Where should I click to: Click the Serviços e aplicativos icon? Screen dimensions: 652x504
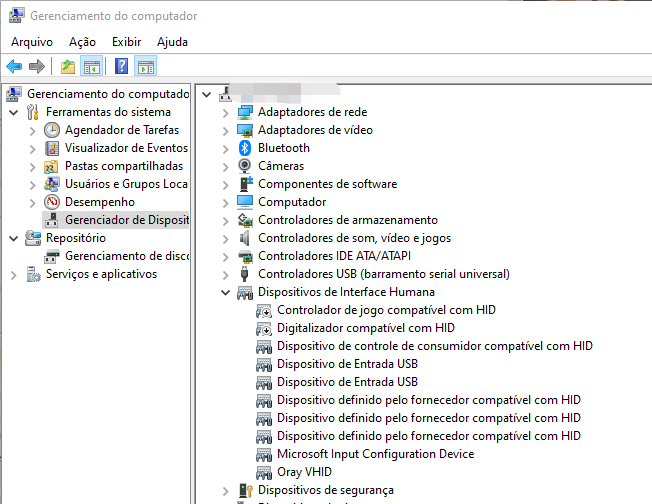[33, 274]
